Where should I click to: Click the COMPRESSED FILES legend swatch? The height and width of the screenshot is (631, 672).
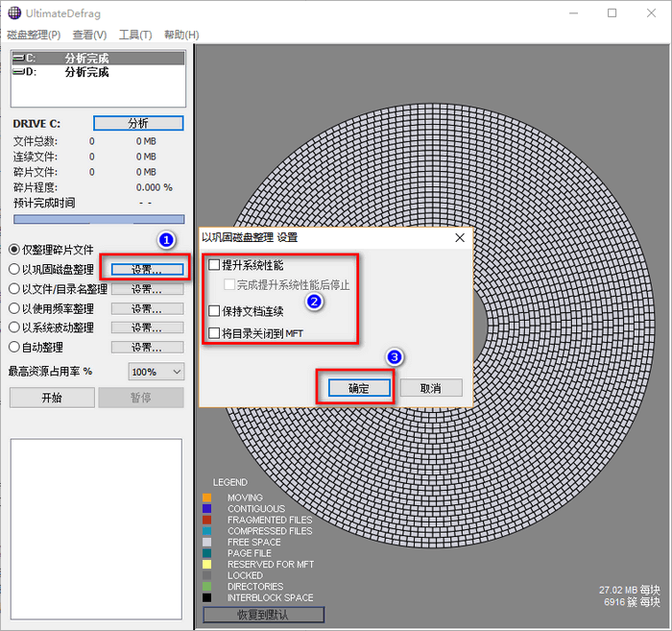click(207, 531)
